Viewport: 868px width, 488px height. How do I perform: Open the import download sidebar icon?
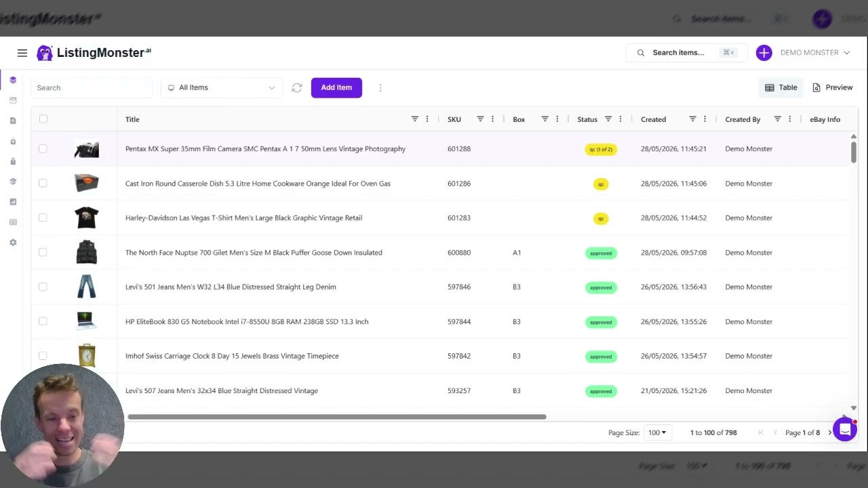point(13,141)
